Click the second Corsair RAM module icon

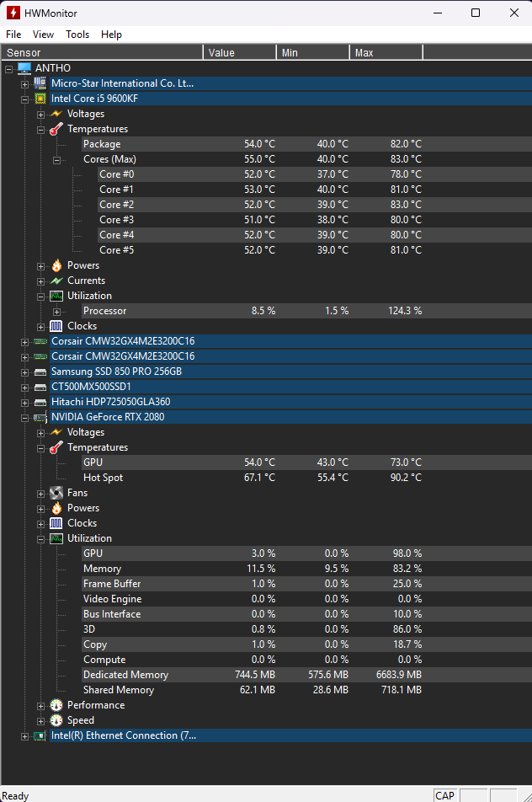coord(40,356)
